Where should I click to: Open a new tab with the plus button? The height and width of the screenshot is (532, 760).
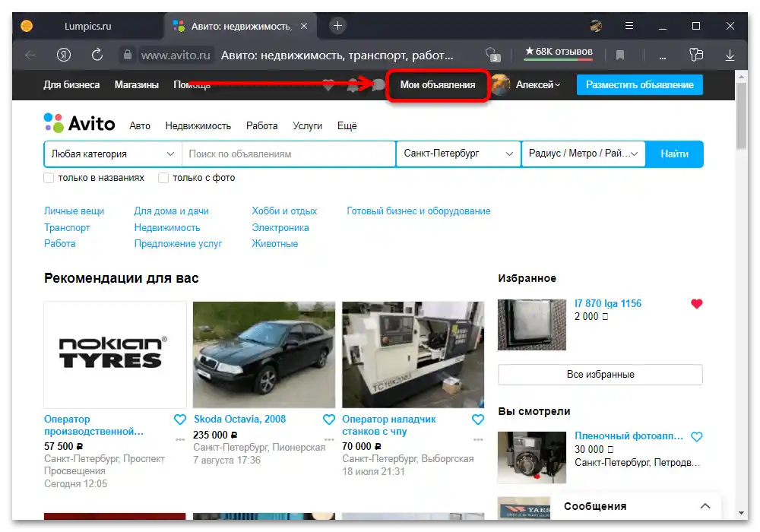pos(338,26)
